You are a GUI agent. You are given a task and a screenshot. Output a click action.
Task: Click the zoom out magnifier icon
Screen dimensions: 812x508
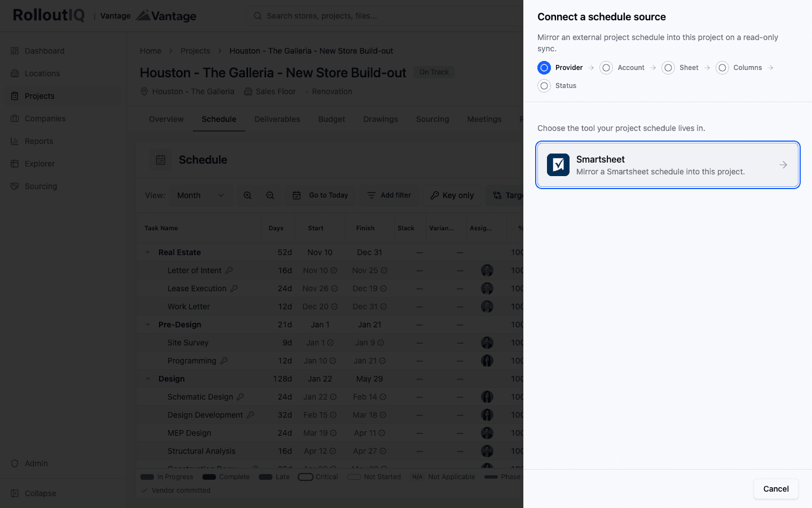(x=270, y=195)
